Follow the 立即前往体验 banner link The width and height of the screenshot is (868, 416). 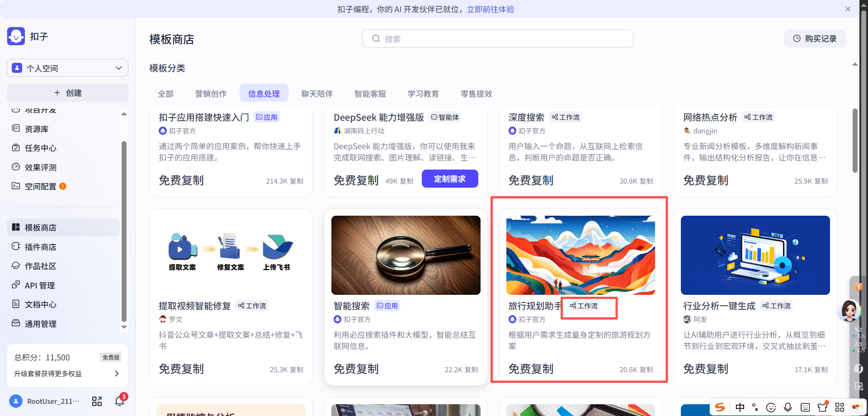(x=490, y=9)
